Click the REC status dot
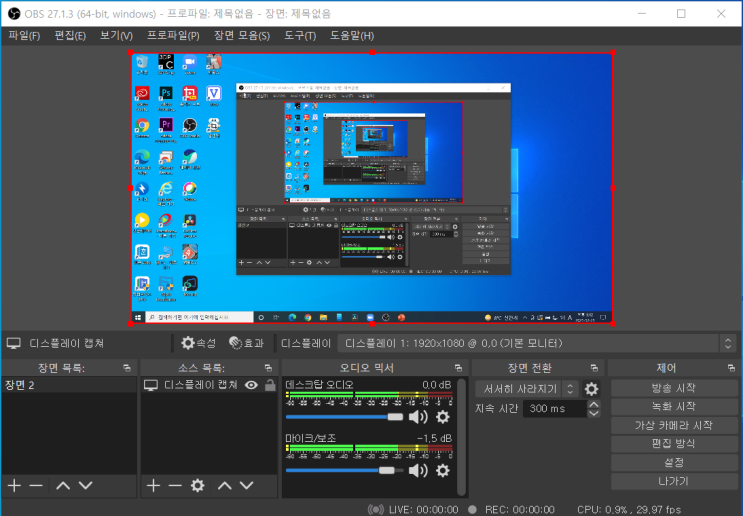Image resolution: width=743 pixels, height=516 pixels. pos(472,510)
